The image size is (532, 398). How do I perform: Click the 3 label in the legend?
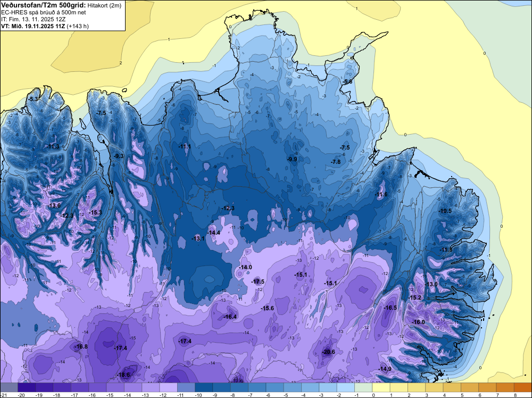pyautogui.click(x=426, y=395)
